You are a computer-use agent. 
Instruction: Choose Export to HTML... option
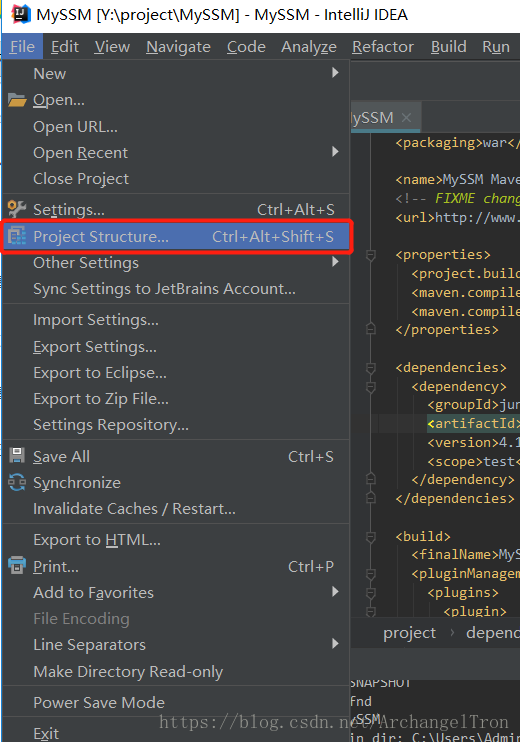[176, 539]
